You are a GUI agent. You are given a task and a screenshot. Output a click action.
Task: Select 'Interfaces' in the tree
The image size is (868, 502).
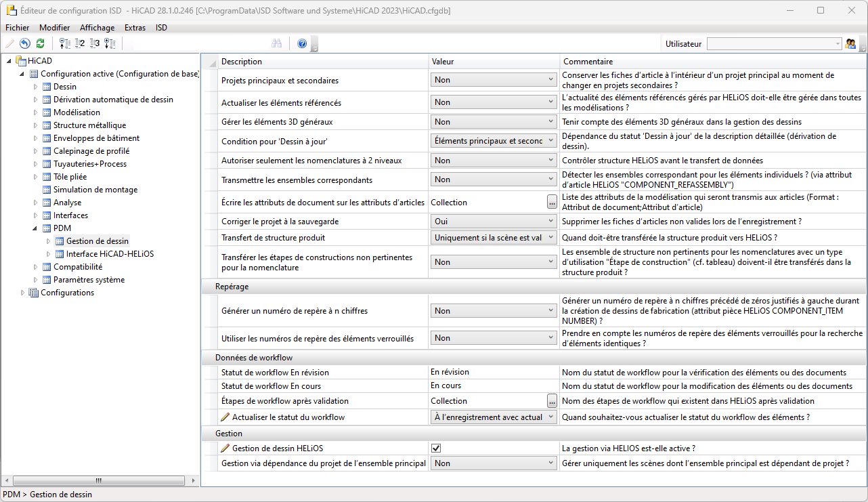point(71,215)
